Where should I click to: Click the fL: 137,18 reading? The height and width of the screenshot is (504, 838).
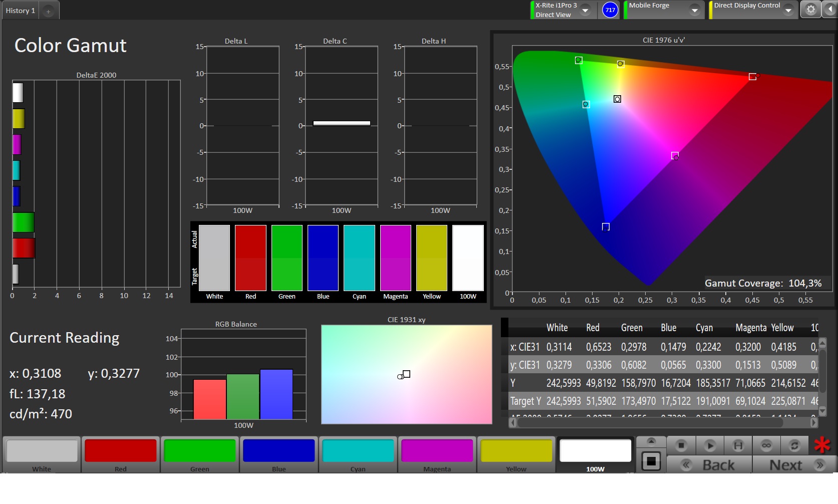(38, 394)
